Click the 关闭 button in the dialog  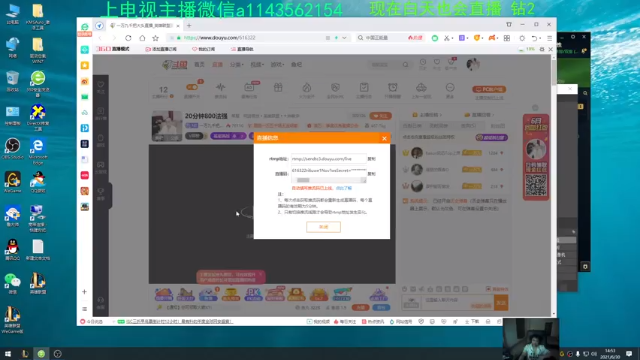coord(323,227)
